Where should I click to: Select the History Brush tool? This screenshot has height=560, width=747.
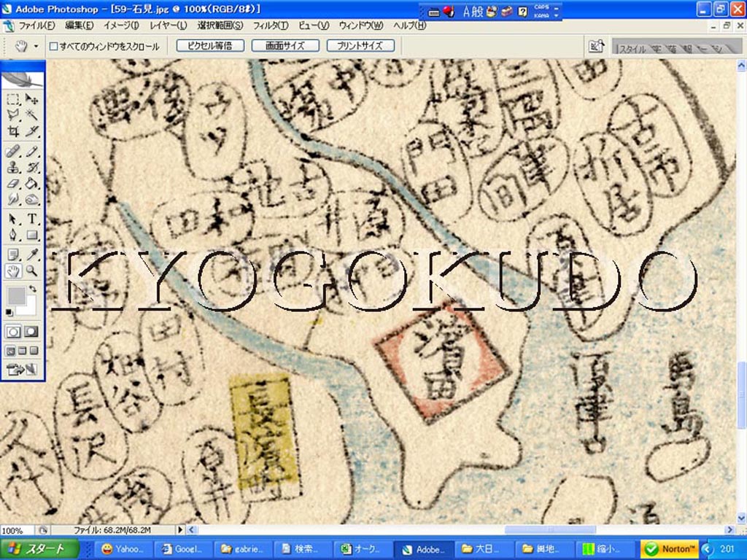tap(31, 168)
